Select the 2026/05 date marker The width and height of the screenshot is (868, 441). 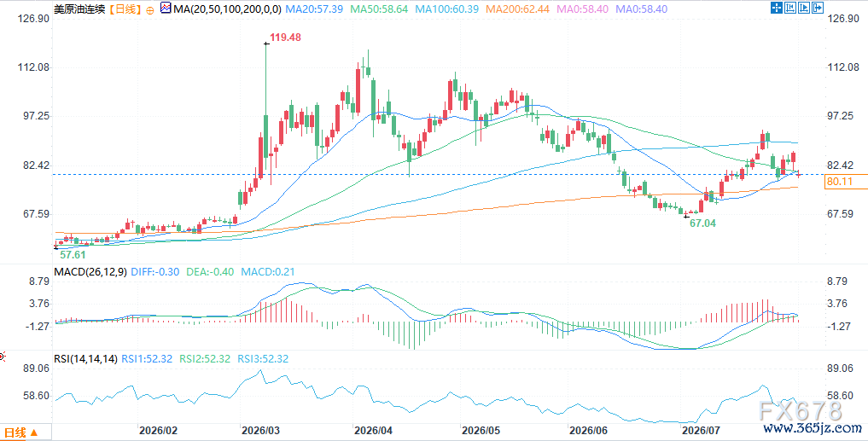483,430
